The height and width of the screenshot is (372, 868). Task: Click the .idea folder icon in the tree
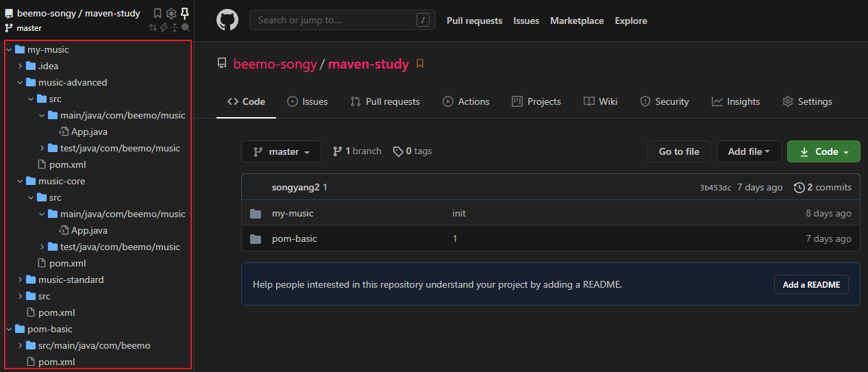click(x=31, y=66)
